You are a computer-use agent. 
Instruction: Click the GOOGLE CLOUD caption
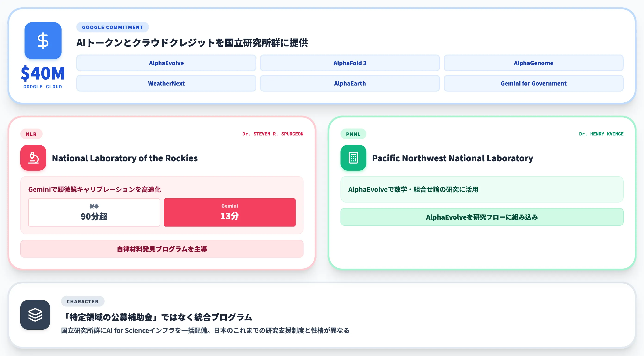tap(43, 87)
